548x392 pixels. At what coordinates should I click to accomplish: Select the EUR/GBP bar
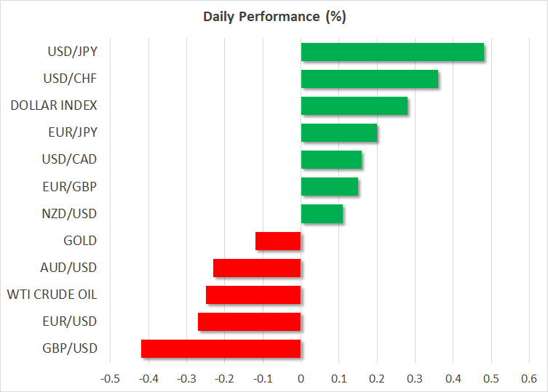tap(329, 187)
